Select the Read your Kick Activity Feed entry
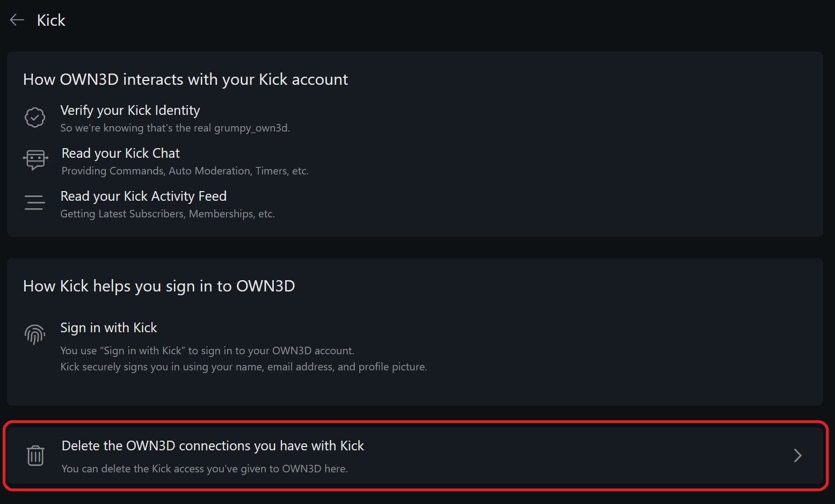 (x=143, y=196)
